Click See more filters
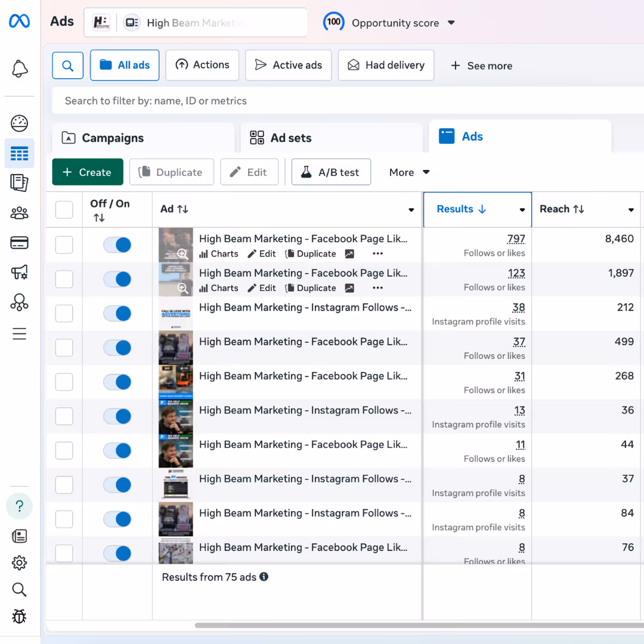The width and height of the screenshot is (644, 644). click(481, 66)
